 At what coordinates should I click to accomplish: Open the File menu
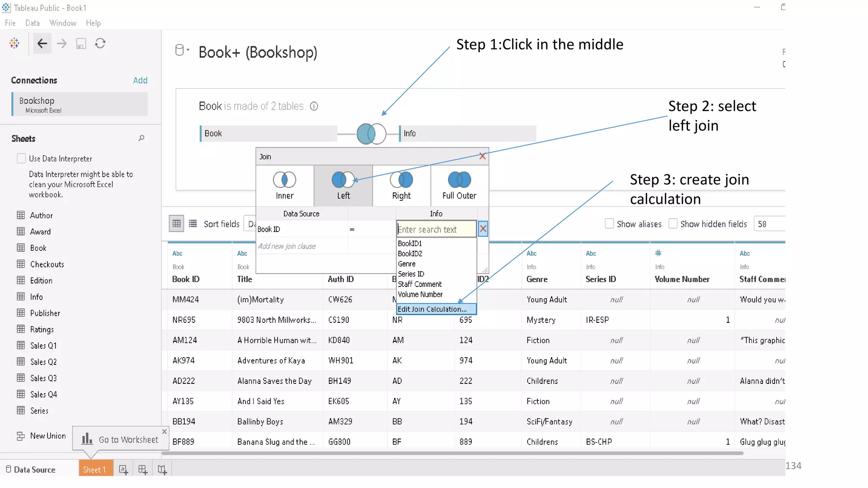point(10,23)
